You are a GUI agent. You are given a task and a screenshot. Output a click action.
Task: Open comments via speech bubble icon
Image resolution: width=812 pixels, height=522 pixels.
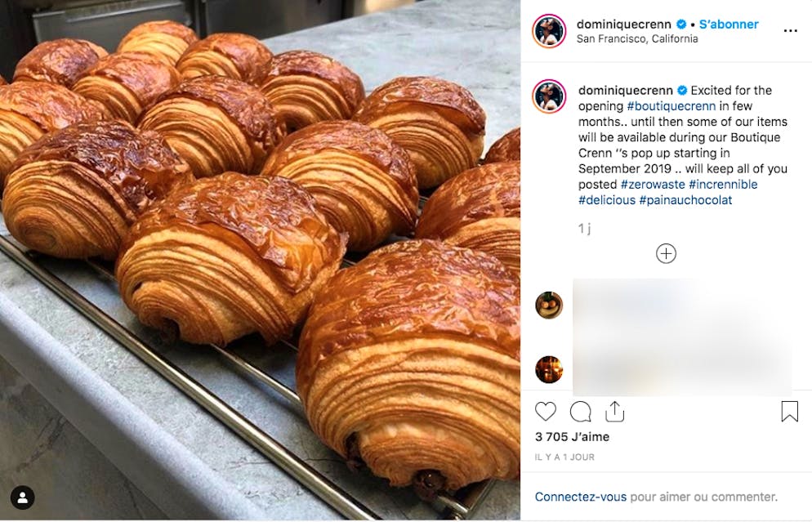pyautogui.click(x=581, y=412)
